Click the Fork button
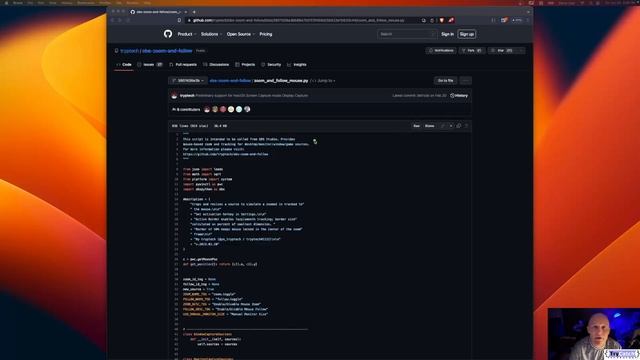The height and width of the screenshot is (360, 640). [472, 51]
